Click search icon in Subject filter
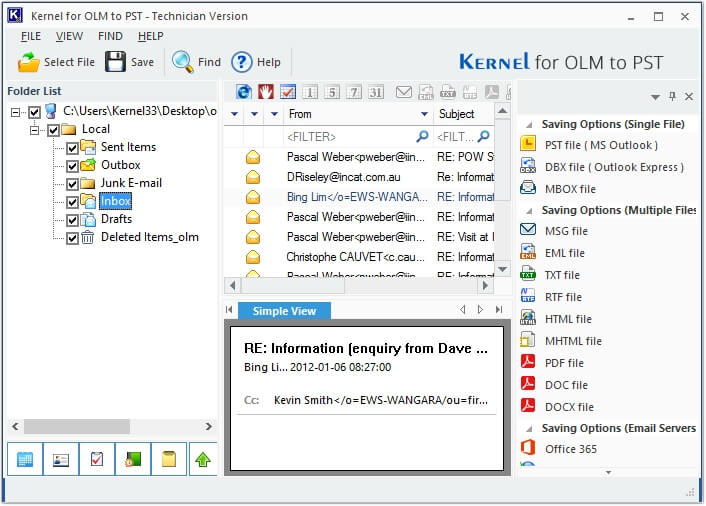 click(484, 136)
